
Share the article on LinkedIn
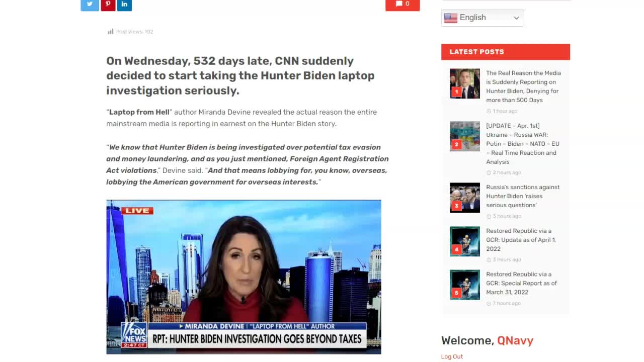pyautogui.click(x=124, y=5)
